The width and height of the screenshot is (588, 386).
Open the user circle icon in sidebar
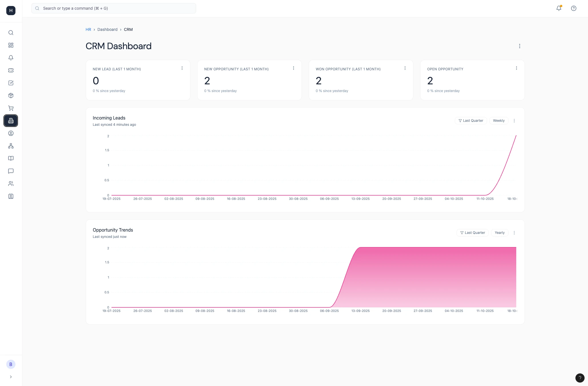(11, 133)
